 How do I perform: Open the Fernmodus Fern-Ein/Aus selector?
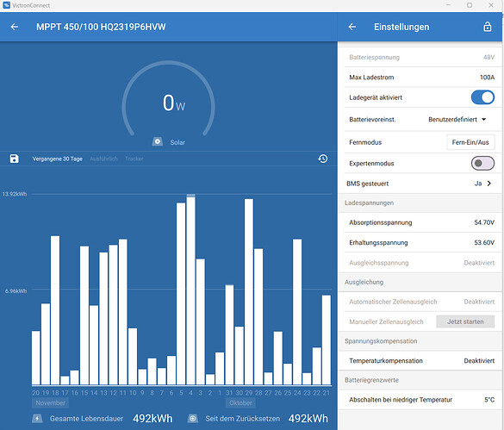coord(470,142)
